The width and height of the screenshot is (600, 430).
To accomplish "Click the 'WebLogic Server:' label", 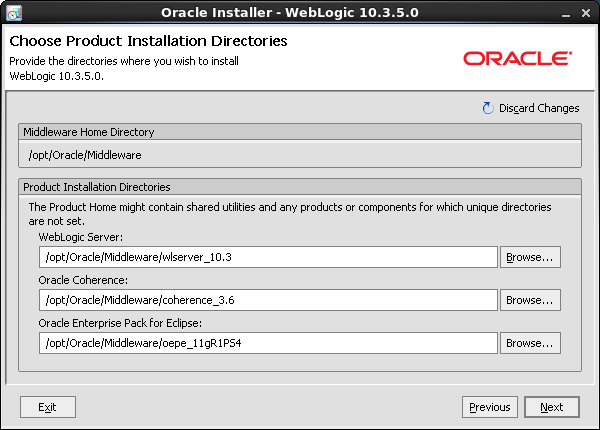I will click(x=81, y=237).
